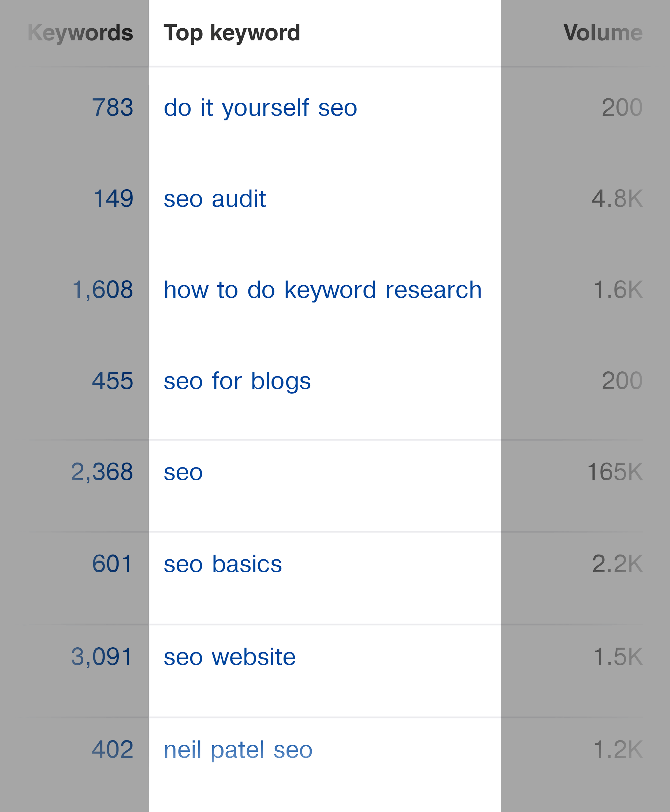The height and width of the screenshot is (812, 670).
Task: Open the 'seo basics' keyword link
Action: click(223, 564)
